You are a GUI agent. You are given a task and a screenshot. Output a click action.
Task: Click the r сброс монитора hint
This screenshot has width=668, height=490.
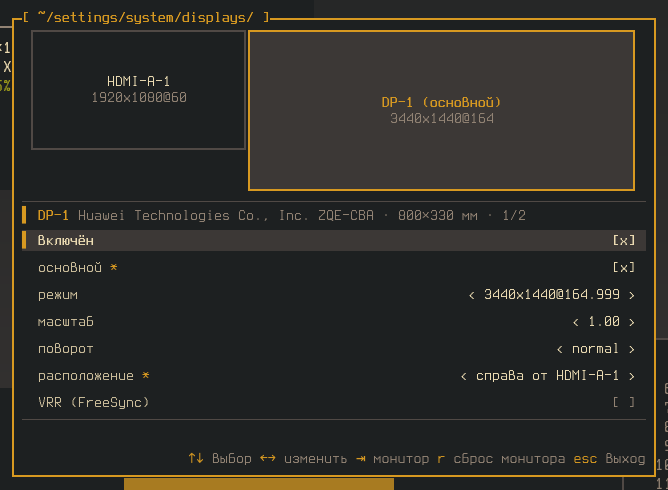(x=501, y=458)
